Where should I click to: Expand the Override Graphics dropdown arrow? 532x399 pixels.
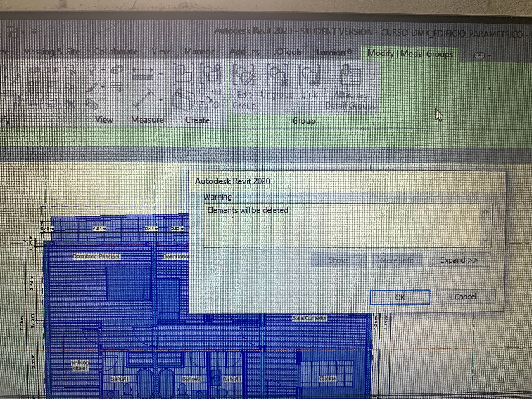[x=103, y=87]
